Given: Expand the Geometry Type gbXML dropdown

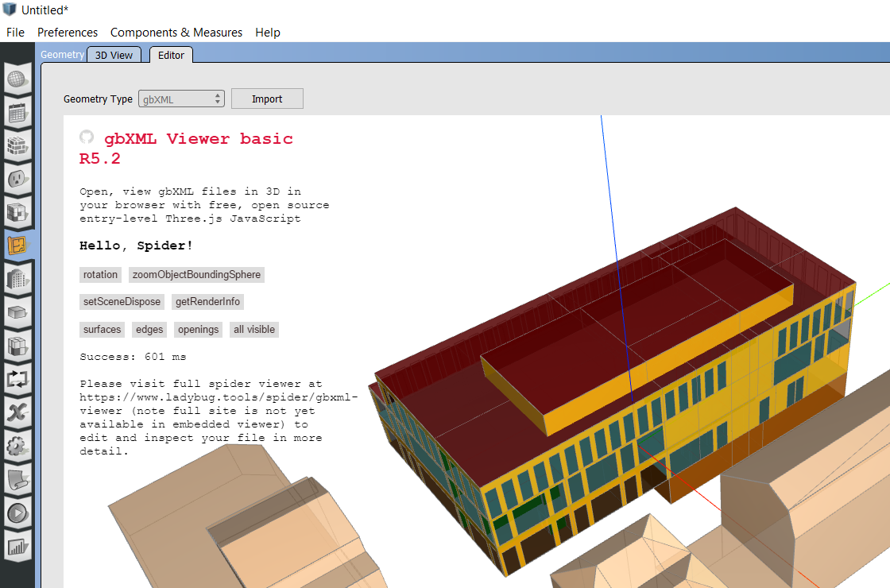Looking at the screenshot, I should pyautogui.click(x=181, y=99).
